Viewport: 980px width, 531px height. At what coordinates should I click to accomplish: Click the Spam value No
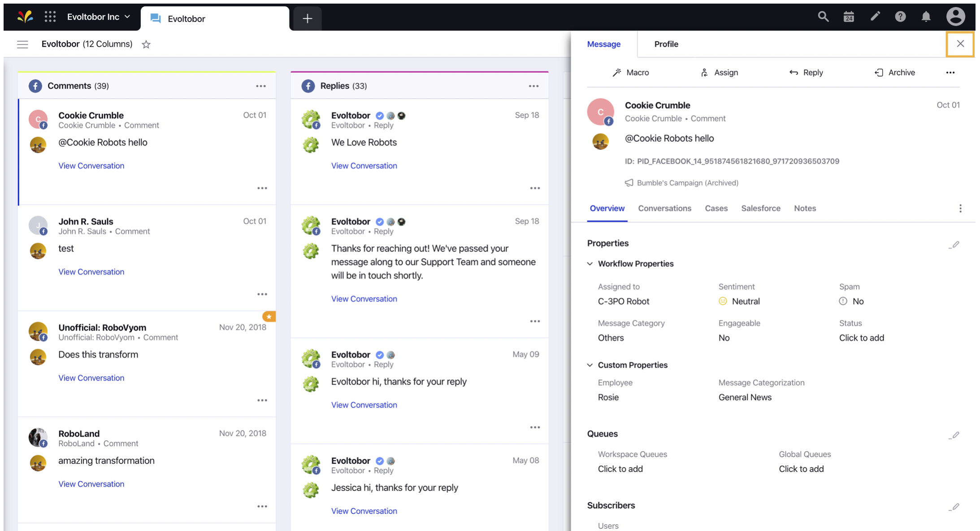coord(851,301)
